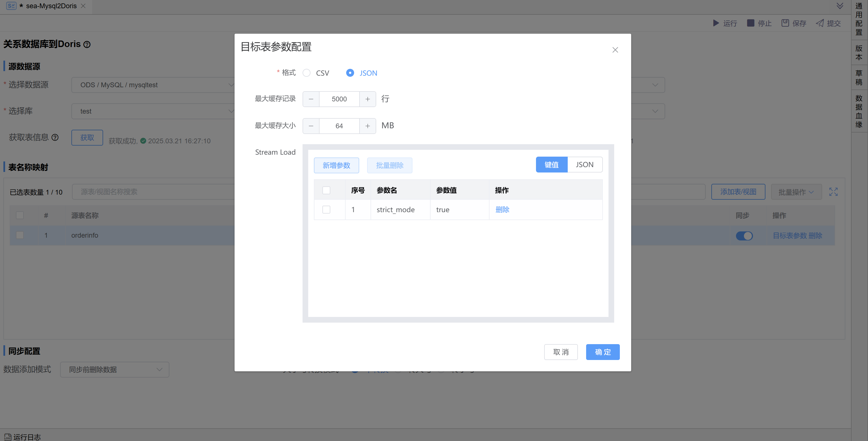Toggle the sync switch for orderinfo
Viewport: 868px width, 441px height.
click(x=744, y=235)
